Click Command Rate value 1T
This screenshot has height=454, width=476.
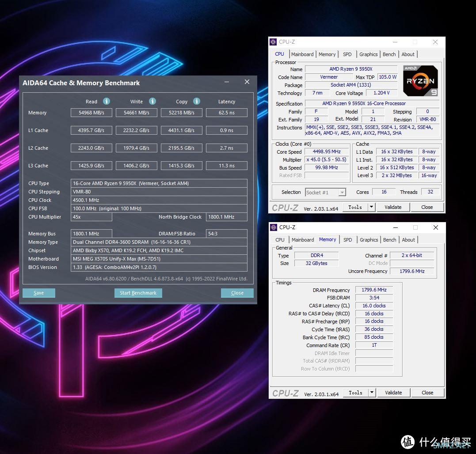click(x=374, y=345)
